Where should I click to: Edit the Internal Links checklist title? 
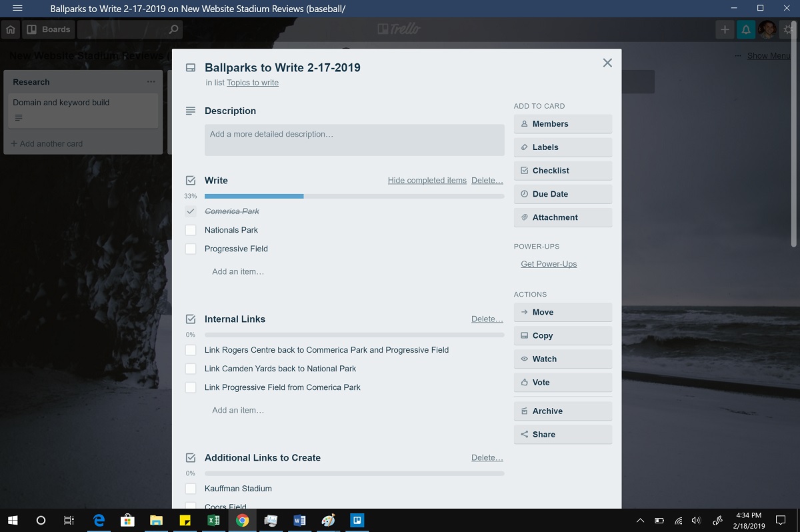tap(235, 319)
